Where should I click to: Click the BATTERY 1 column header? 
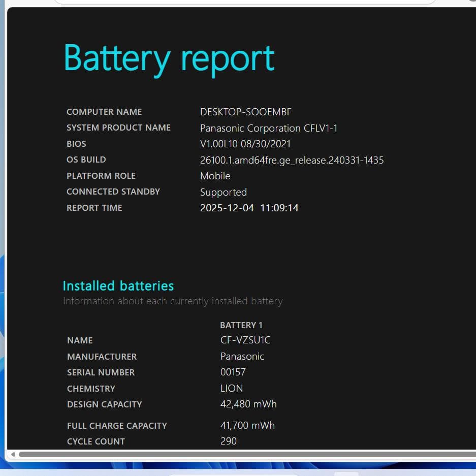pyautogui.click(x=241, y=325)
